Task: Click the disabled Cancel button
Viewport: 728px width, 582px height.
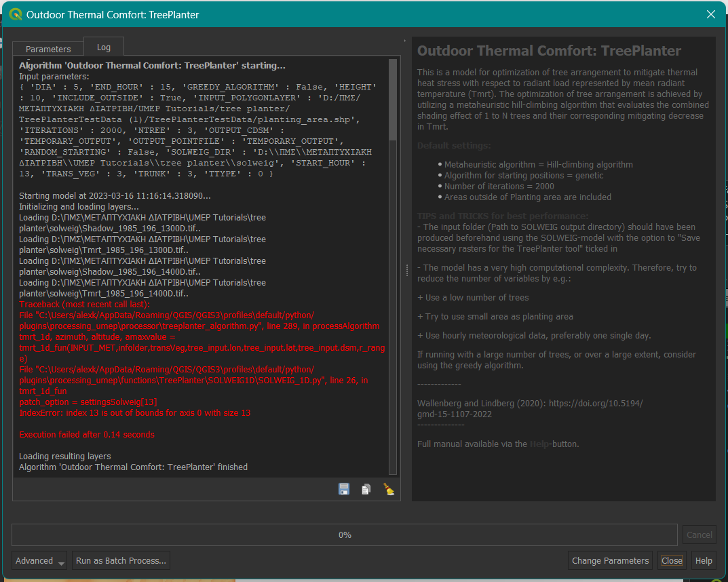Action: coord(700,535)
